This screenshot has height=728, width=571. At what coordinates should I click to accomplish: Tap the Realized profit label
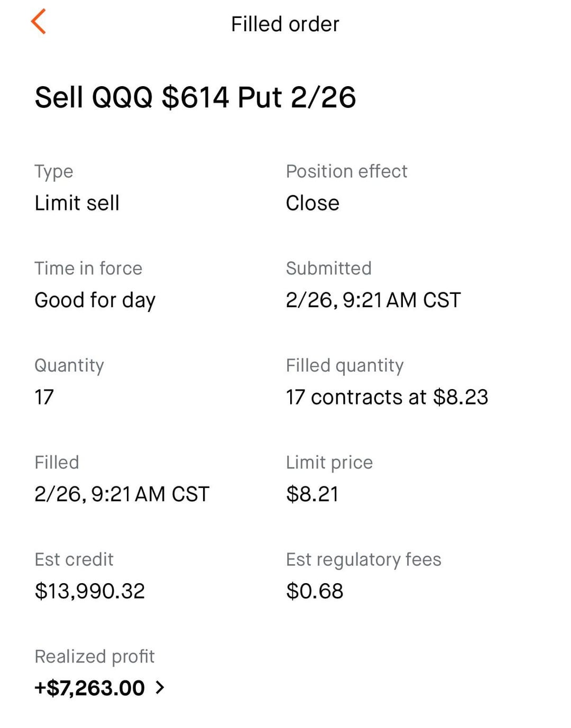coord(94,657)
